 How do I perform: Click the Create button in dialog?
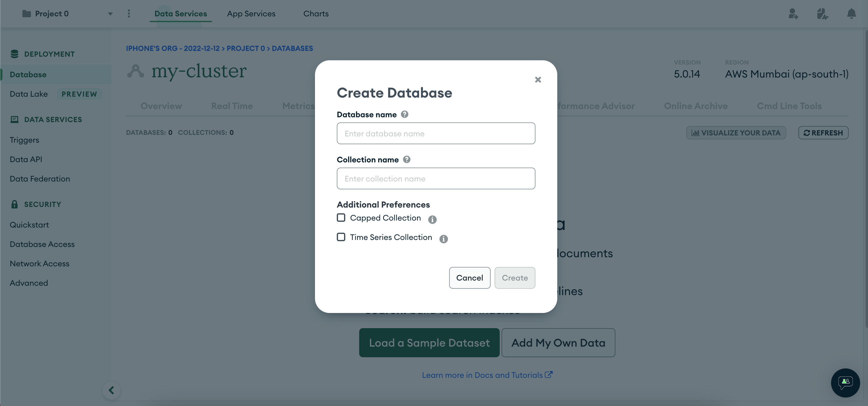point(515,278)
